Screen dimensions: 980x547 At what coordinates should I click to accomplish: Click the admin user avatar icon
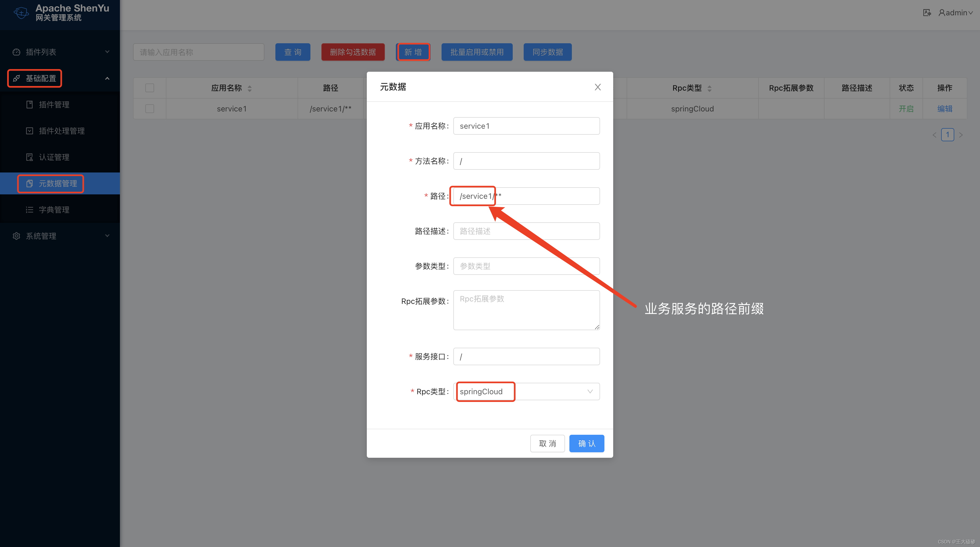(x=942, y=13)
